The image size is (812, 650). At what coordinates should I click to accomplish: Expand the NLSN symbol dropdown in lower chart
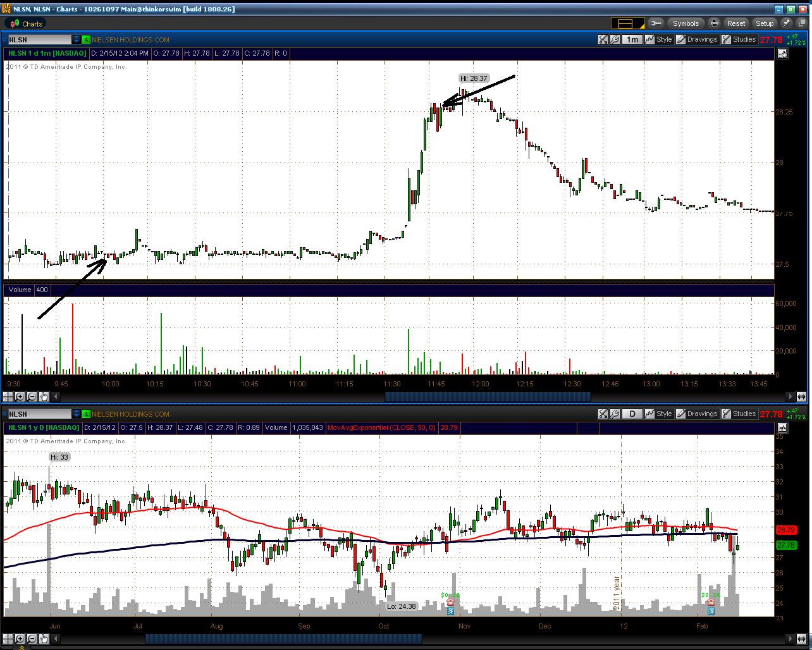pyautogui.click(x=77, y=414)
